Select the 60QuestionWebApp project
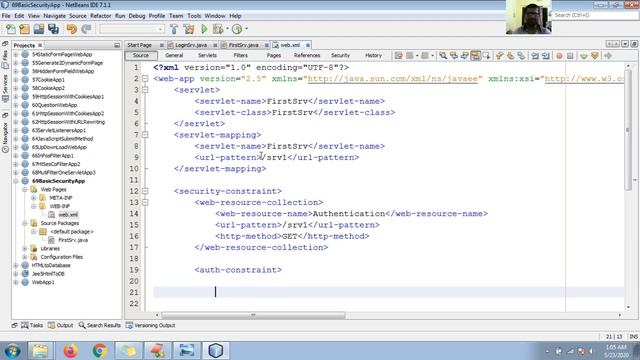The image size is (640, 360). click(x=54, y=105)
